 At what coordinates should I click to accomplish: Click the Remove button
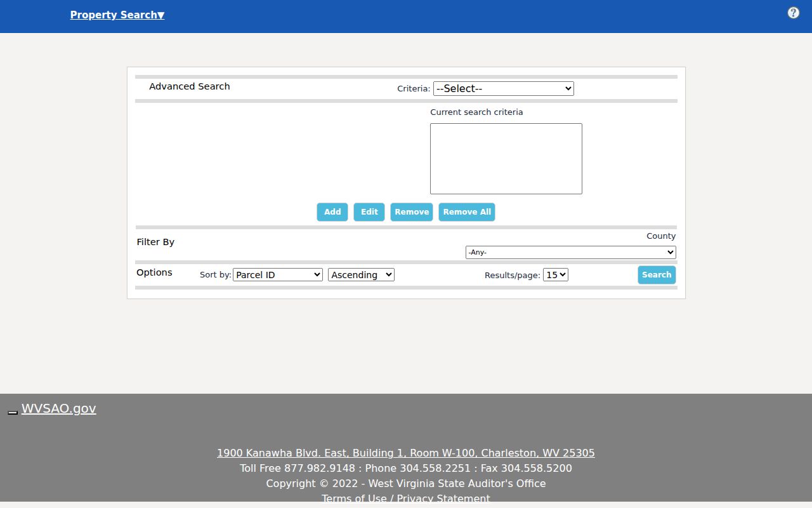[412, 212]
